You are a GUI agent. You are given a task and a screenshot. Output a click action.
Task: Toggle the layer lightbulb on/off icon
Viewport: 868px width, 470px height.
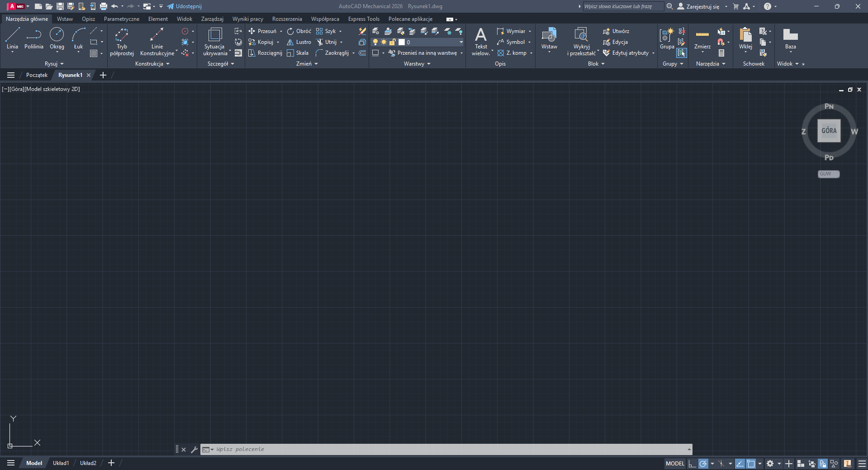click(x=375, y=42)
